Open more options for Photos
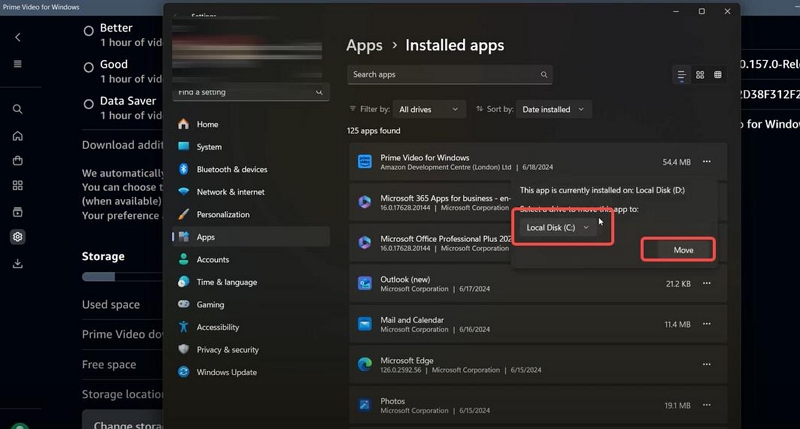 click(x=707, y=405)
